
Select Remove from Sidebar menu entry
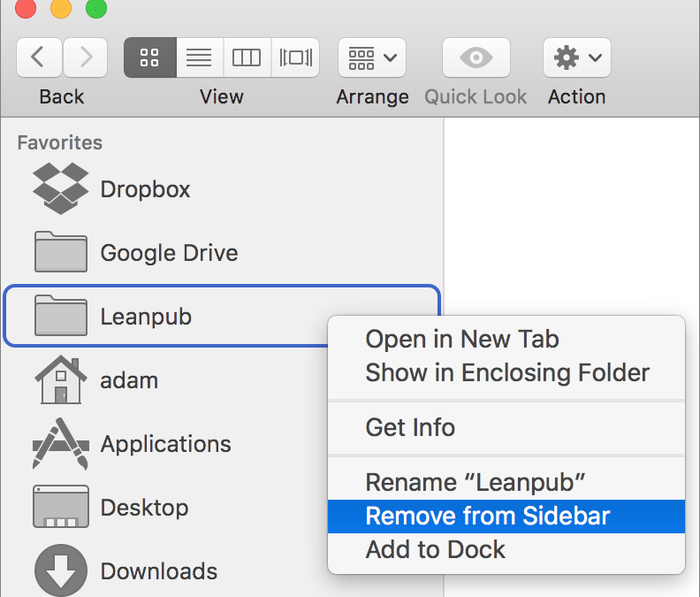(x=506, y=517)
